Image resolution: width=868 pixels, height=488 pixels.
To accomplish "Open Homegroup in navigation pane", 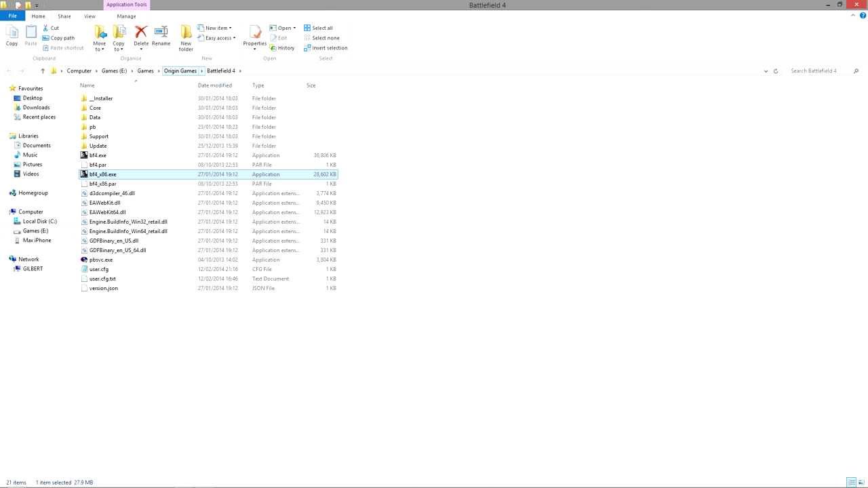I will pyautogui.click(x=28, y=193).
